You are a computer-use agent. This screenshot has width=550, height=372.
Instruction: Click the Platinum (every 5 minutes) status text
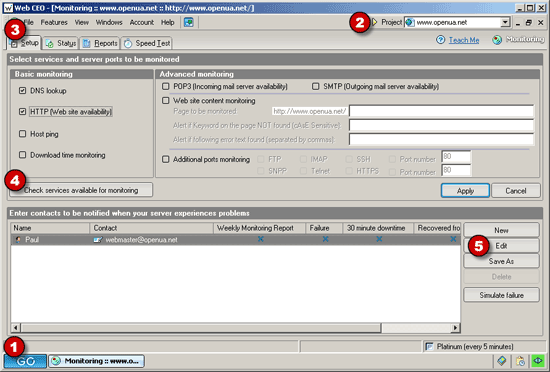[475, 347]
